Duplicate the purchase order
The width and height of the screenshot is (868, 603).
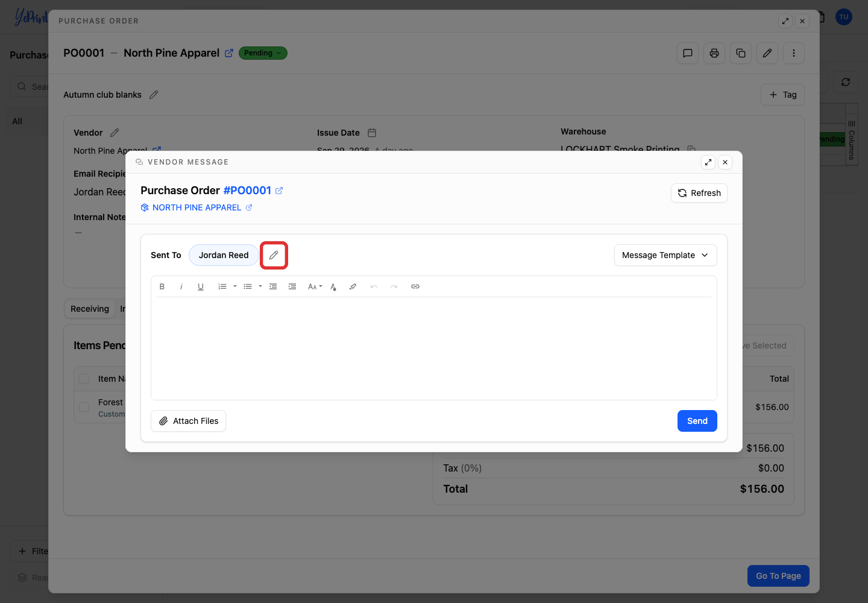coord(741,53)
